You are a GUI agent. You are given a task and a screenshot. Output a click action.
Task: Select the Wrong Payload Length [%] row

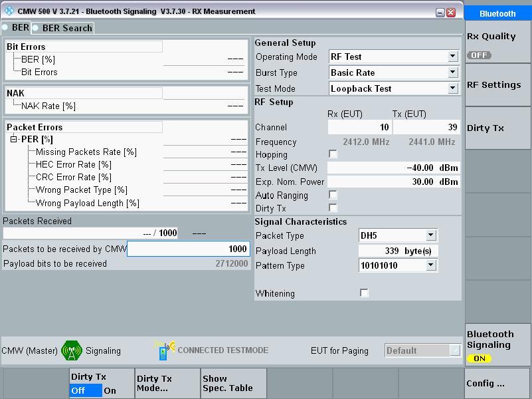137,203
